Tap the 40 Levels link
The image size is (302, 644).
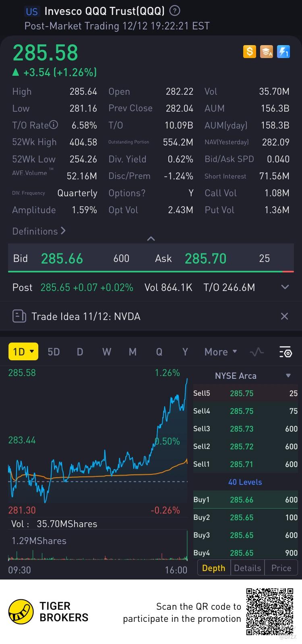point(245,482)
